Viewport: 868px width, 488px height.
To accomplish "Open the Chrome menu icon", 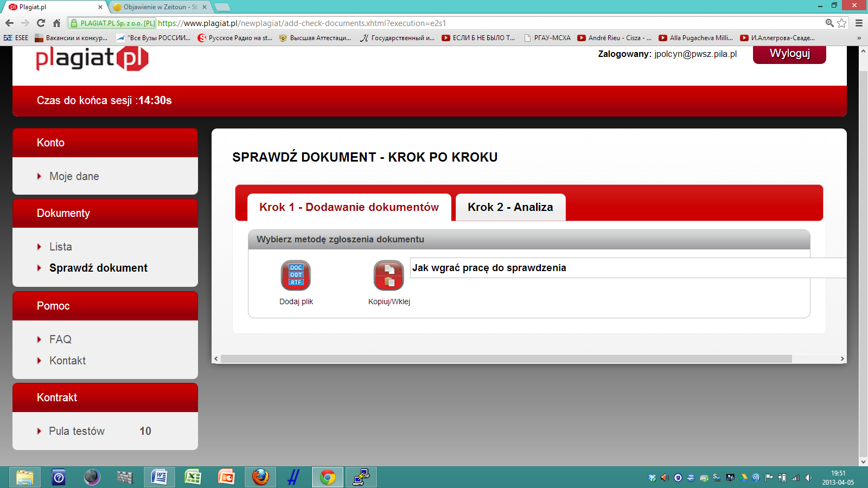I will tap(859, 23).
